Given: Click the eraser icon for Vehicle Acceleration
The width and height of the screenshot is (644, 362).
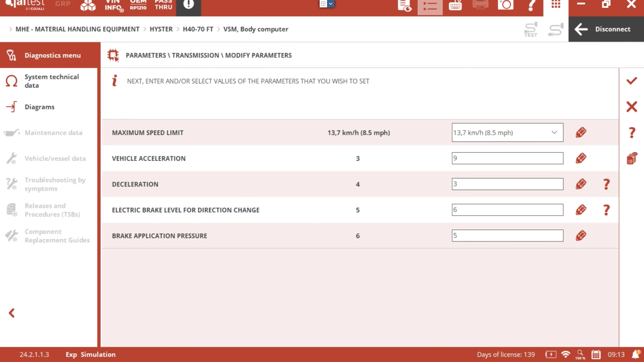Looking at the screenshot, I should click(581, 158).
